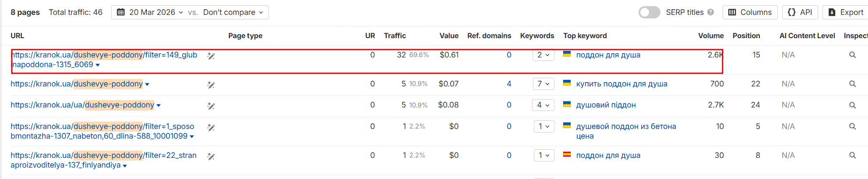The height and width of the screenshot is (179, 868).
Task: Click magnifier icon for купить поддон для душа row
Action: pos(852,84)
